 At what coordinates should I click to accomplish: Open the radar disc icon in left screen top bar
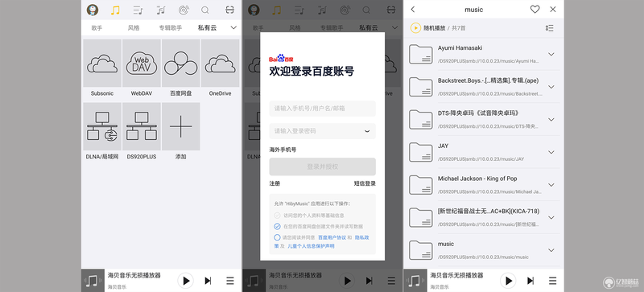[x=184, y=10]
